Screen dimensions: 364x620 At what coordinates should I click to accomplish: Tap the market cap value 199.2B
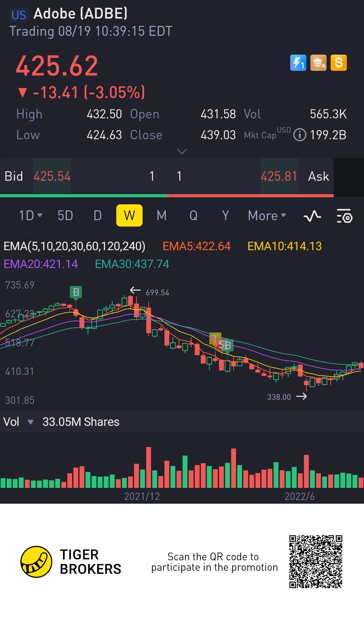click(328, 135)
